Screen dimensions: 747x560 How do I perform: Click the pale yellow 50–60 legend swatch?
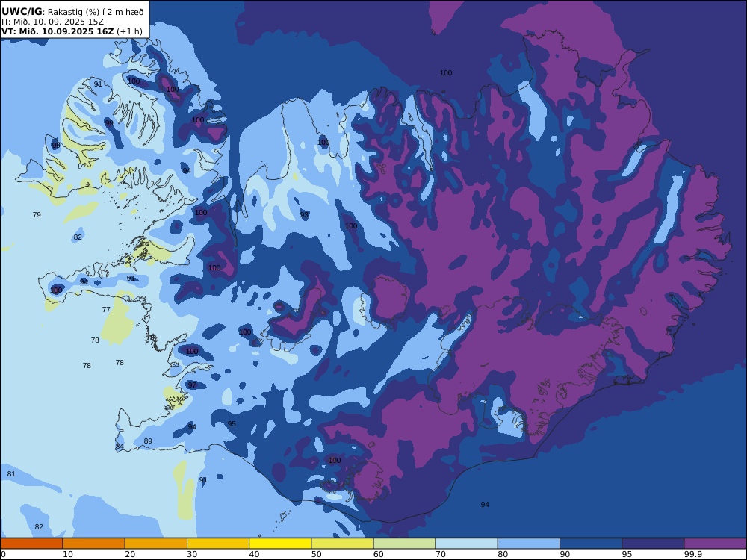pyautogui.click(x=342, y=544)
